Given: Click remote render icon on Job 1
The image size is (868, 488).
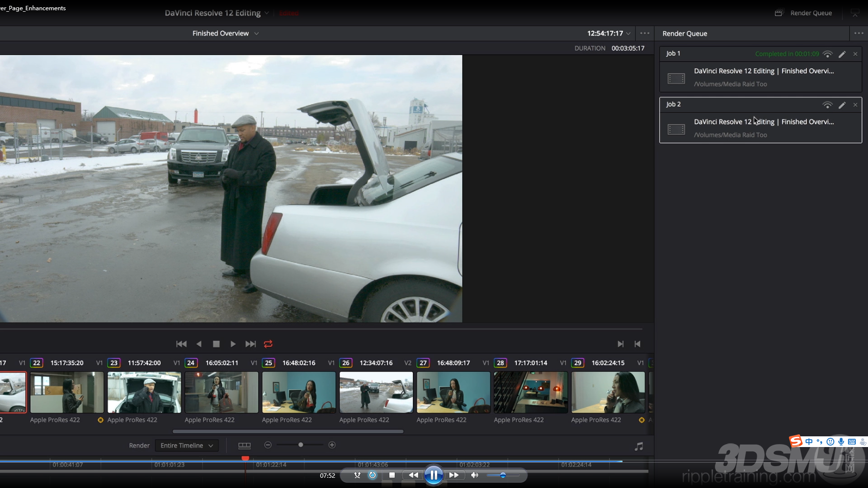Looking at the screenshot, I should click(x=828, y=54).
